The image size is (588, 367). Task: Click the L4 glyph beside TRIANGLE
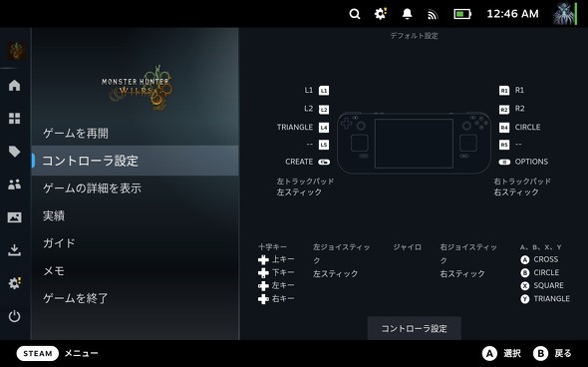[x=324, y=128]
